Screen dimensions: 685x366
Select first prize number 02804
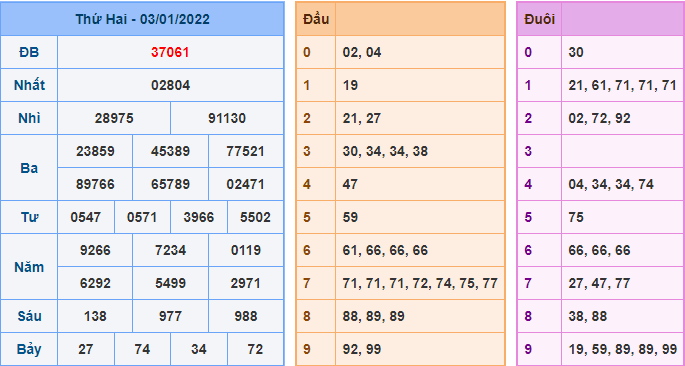point(170,85)
